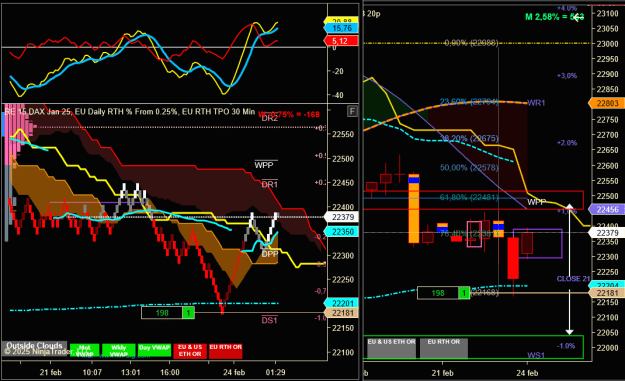
Task: Click the +3,0% level label, right chart
Action: (x=567, y=75)
